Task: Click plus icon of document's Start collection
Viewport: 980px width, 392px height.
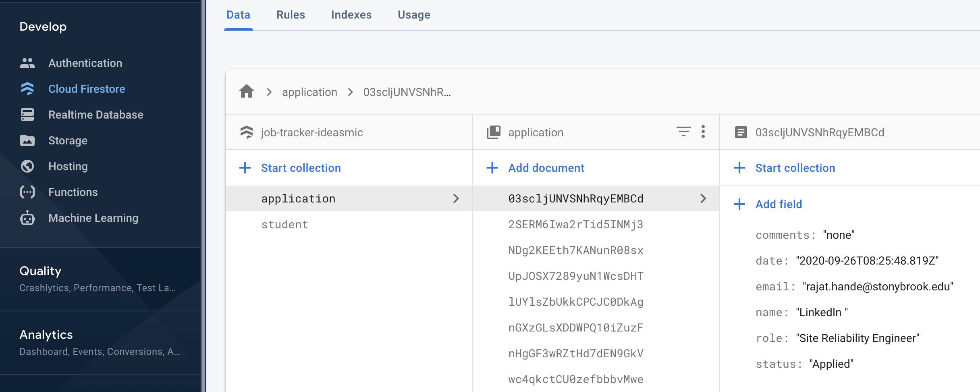Action: click(739, 168)
